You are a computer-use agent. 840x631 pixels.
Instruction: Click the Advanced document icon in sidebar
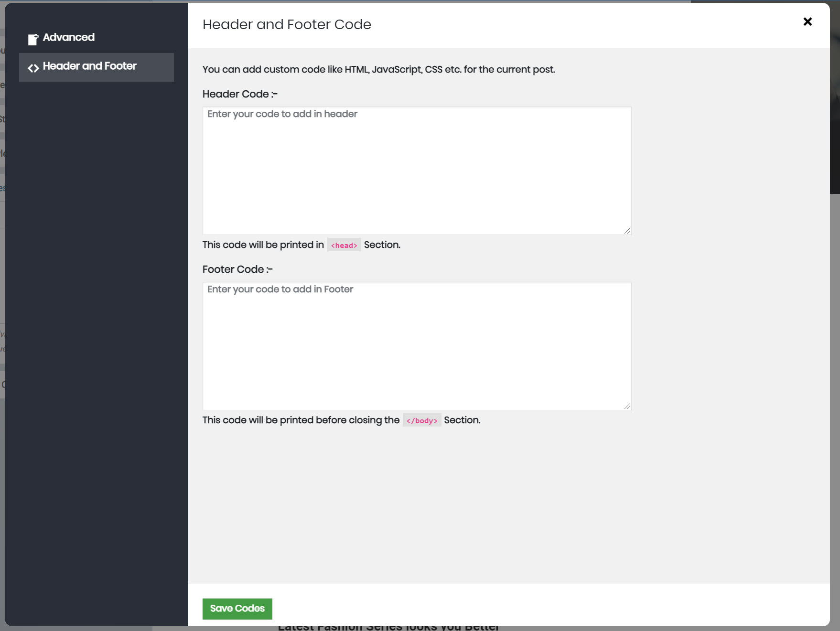32,39
